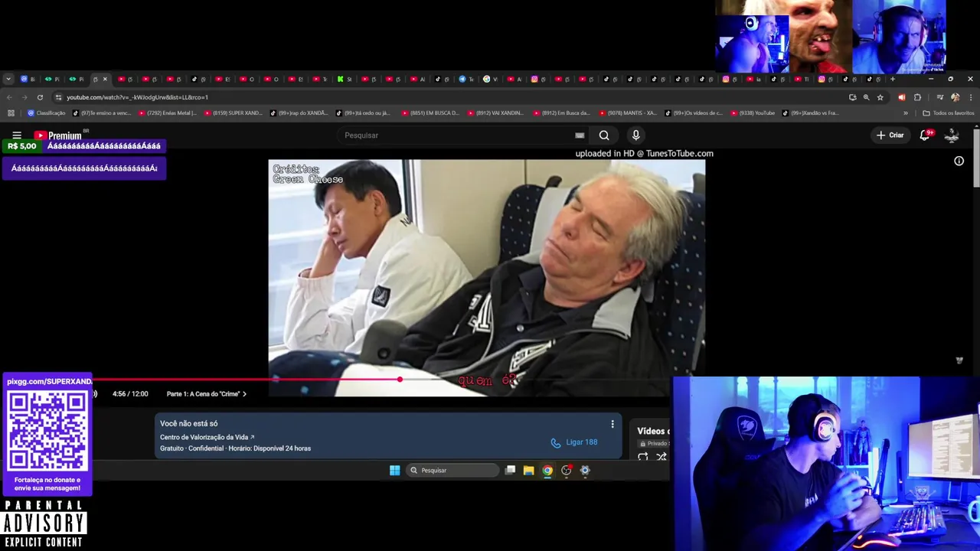980x551 pixels.
Task: Switch to the green K icon tab
Action: (345, 79)
